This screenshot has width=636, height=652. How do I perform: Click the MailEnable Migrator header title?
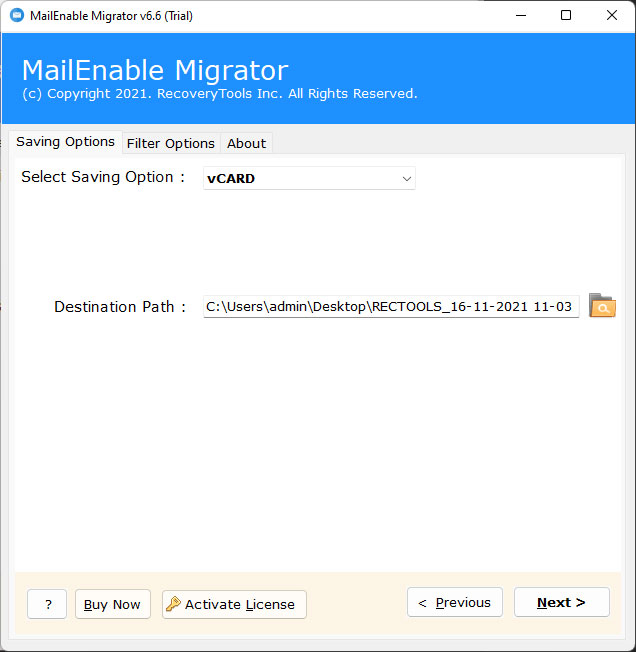pyautogui.click(x=155, y=70)
